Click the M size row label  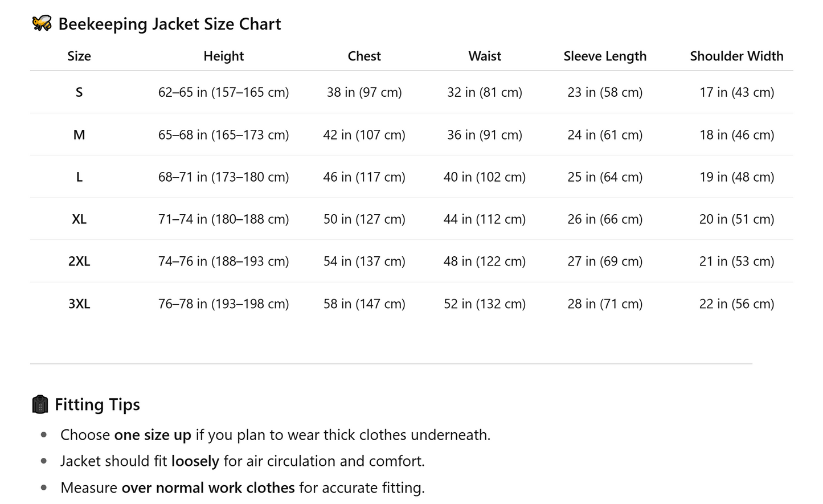click(79, 135)
